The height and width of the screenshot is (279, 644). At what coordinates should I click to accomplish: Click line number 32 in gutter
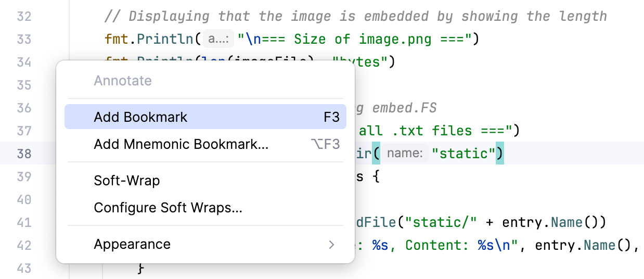(x=24, y=17)
